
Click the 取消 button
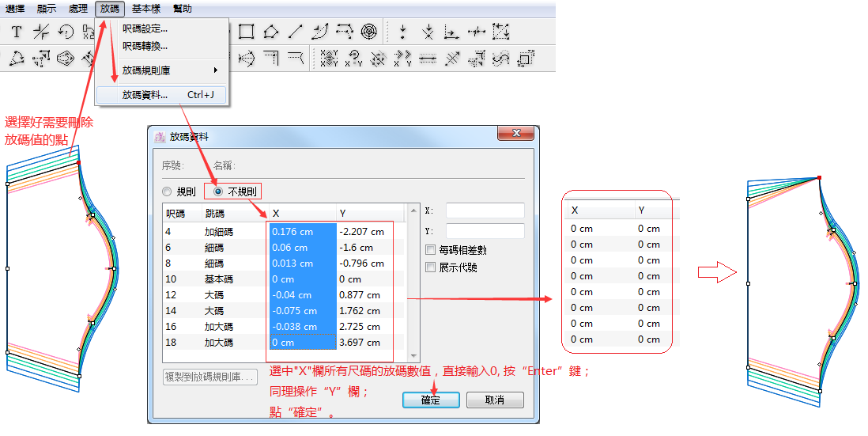tap(495, 400)
